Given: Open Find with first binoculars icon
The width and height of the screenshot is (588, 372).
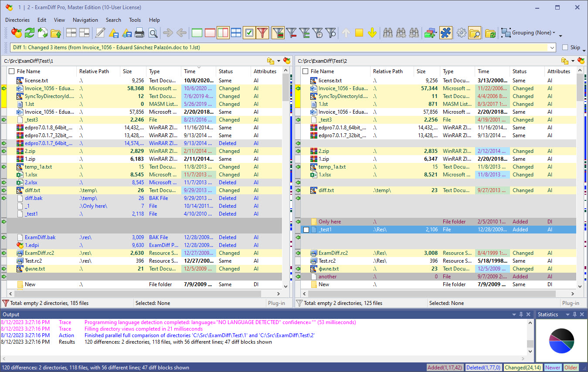Looking at the screenshot, I should pyautogui.click(x=388, y=33).
